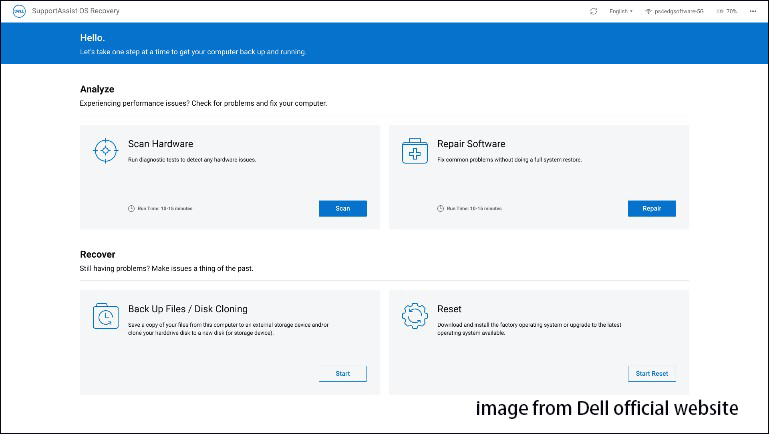Click Start under Back Up Files
The width and height of the screenshot is (769, 434).
[343, 374]
